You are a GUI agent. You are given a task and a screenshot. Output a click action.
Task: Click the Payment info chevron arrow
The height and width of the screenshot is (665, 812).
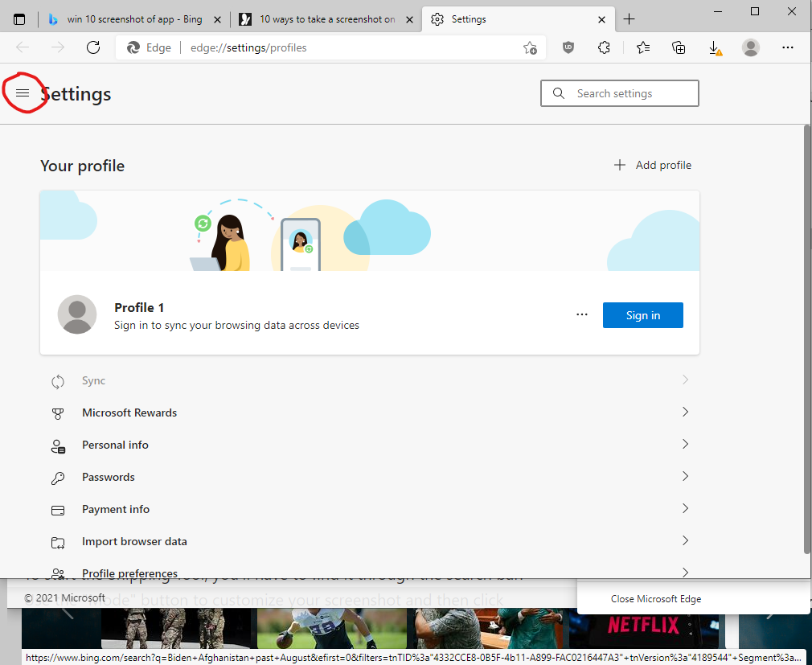pos(685,508)
